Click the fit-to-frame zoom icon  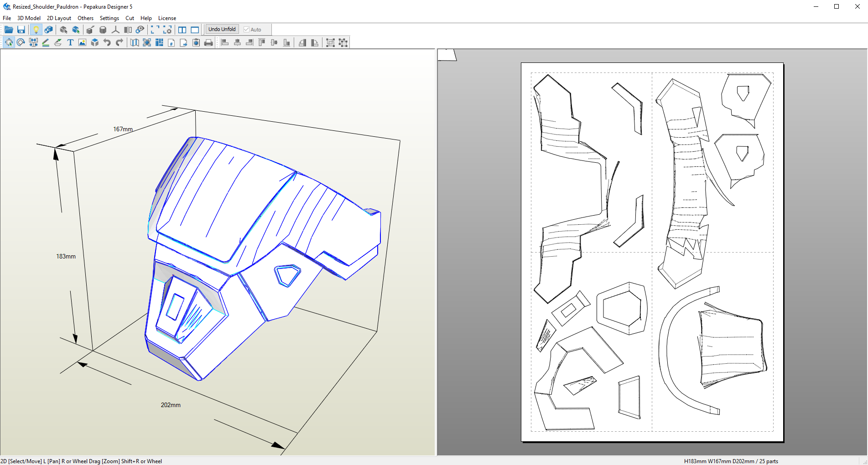point(147,42)
